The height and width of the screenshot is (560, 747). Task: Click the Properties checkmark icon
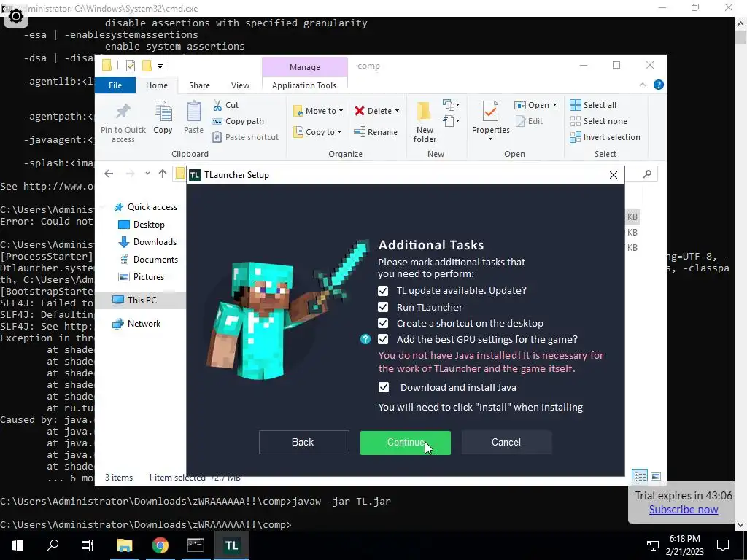tap(490, 112)
